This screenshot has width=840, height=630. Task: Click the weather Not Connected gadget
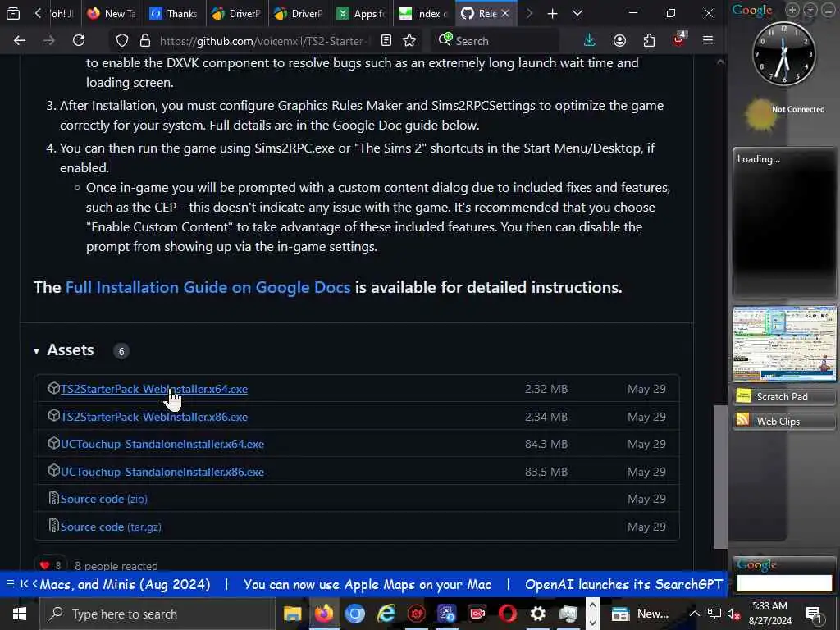click(x=785, y=115)
